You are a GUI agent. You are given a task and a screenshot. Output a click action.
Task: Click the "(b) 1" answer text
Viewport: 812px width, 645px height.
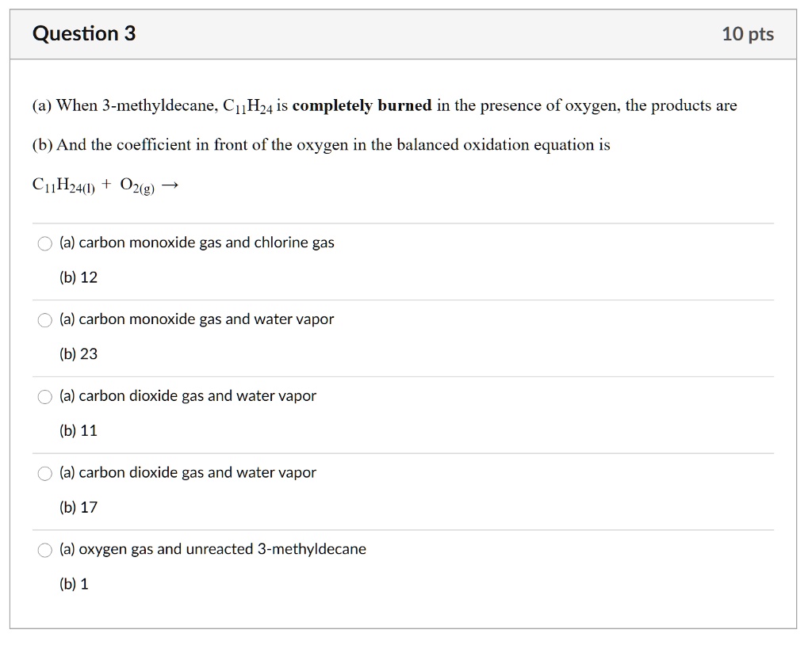pyautogui.click(x=75, y=585)
